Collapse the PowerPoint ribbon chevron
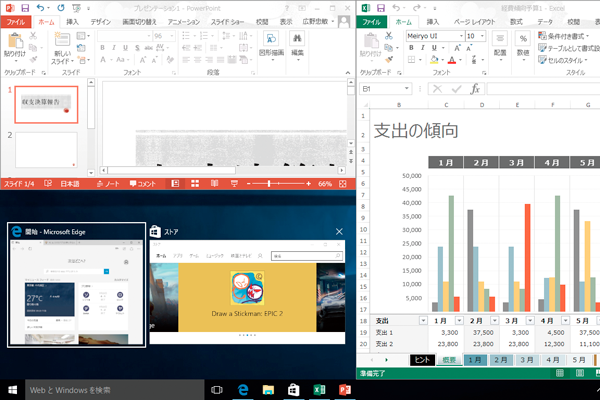 [347, 72]
